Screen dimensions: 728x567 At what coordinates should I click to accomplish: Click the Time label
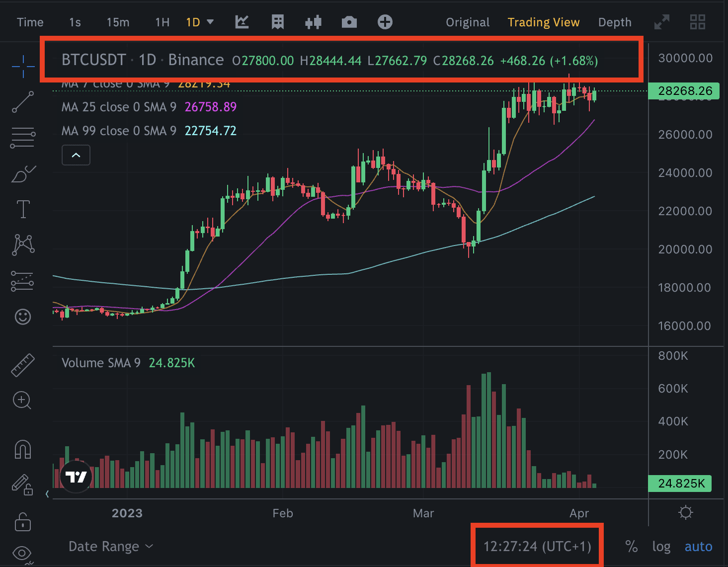[x=30, y=22]
